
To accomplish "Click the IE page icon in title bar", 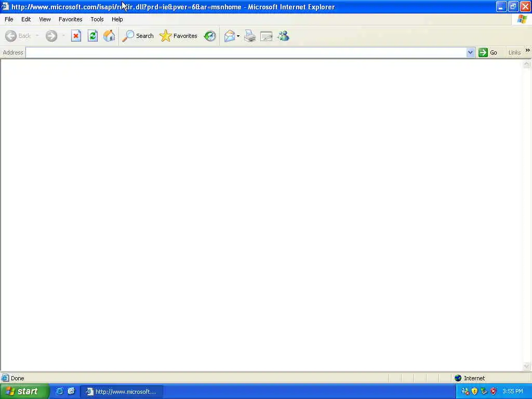I will pos(5,6).
